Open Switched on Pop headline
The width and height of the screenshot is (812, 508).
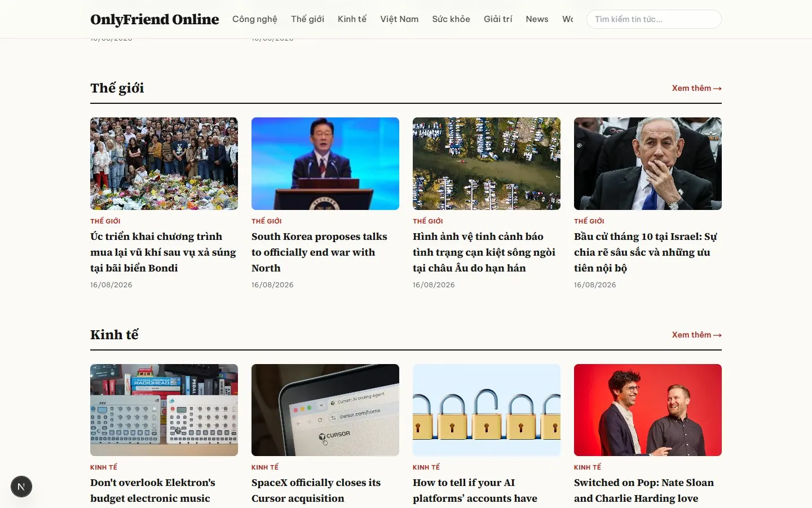tap(644, 491)
